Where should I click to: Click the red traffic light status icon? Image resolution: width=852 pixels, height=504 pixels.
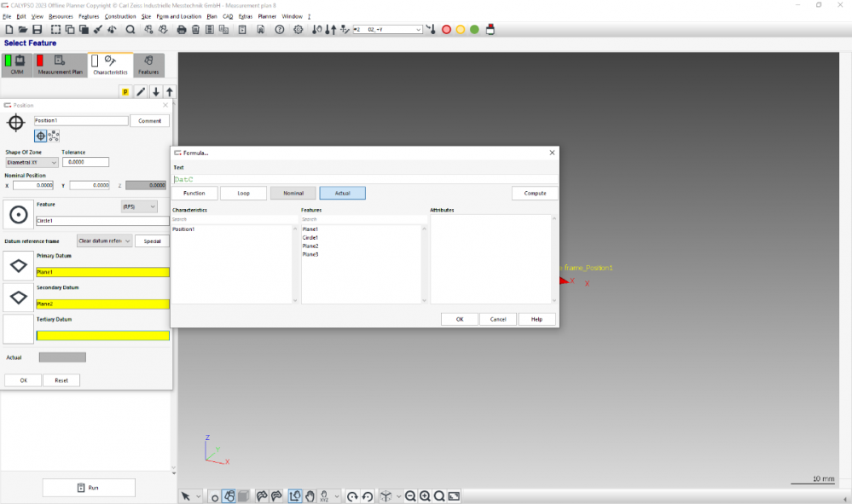point(446,30)
